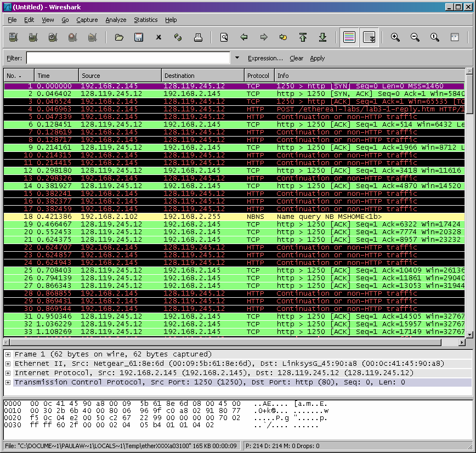Open the Find Packet tool
The width and height of the screenshot is (476, 453).
224,37
